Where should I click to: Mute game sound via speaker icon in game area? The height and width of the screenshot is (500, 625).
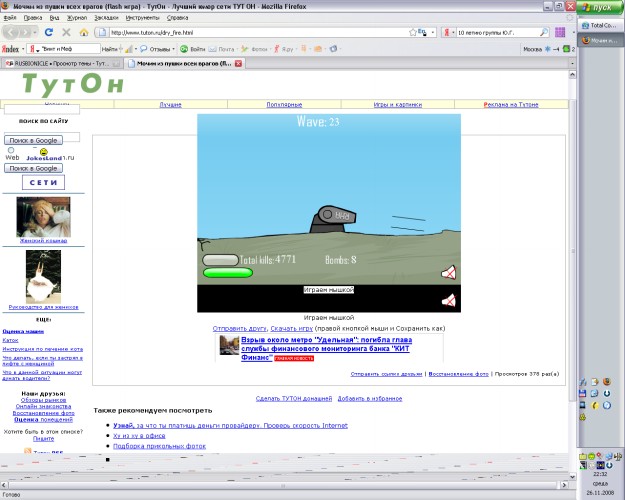pos(448,273)
